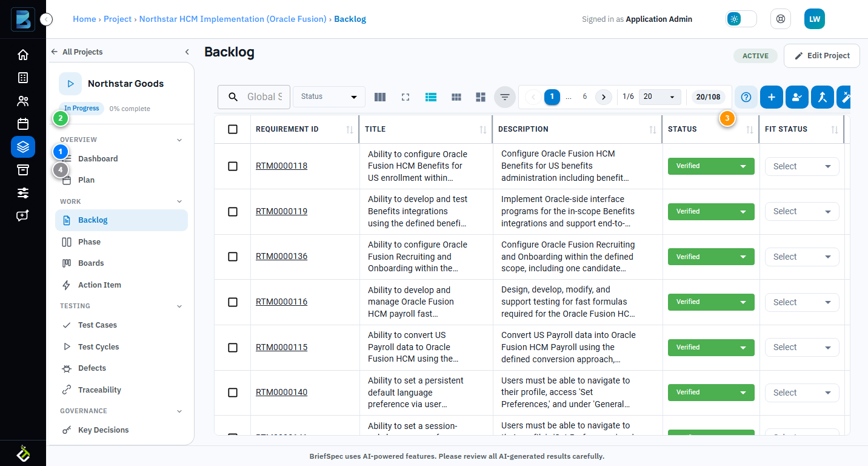The image size is (868, 466).
Task: Select the list view icon in toolbar
Action: coord(431,97)
